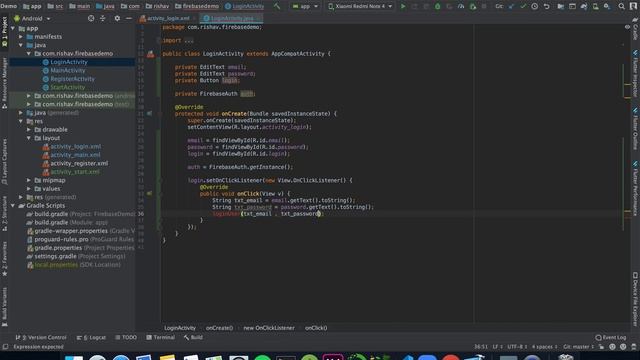Open the app run configuration dropdown
The image size is (640, 360).
pyautogui.click(x=305, y=6)
